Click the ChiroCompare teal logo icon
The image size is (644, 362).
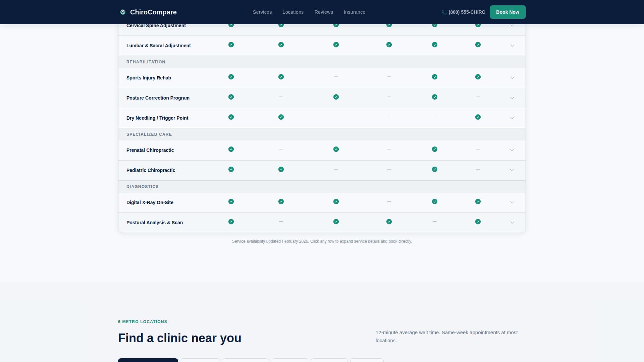(x=122, y=12)
